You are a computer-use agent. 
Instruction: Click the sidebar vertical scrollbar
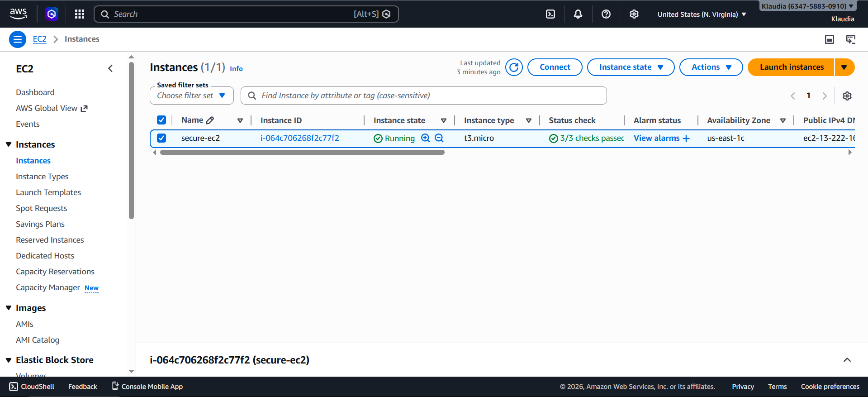(132, 140)
